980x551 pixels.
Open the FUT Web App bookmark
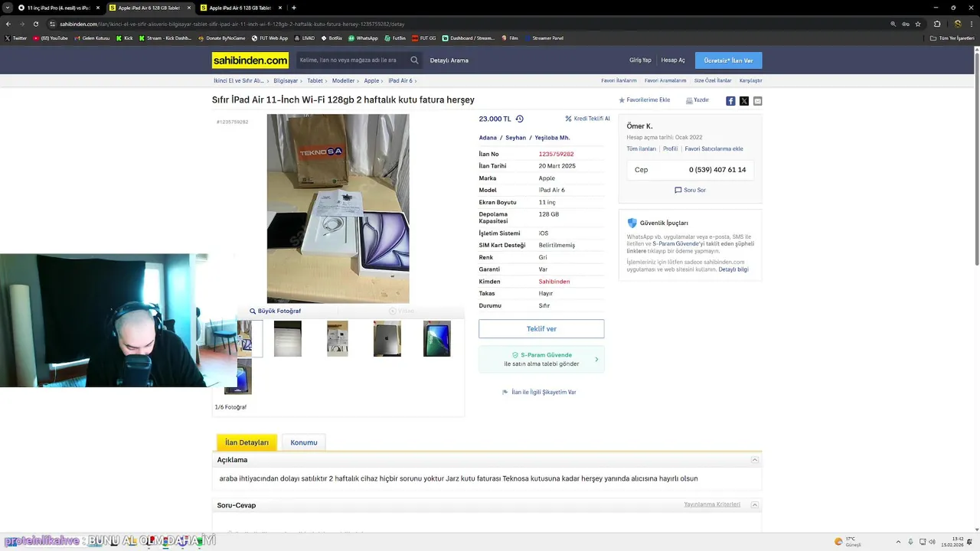coord(269,37)
